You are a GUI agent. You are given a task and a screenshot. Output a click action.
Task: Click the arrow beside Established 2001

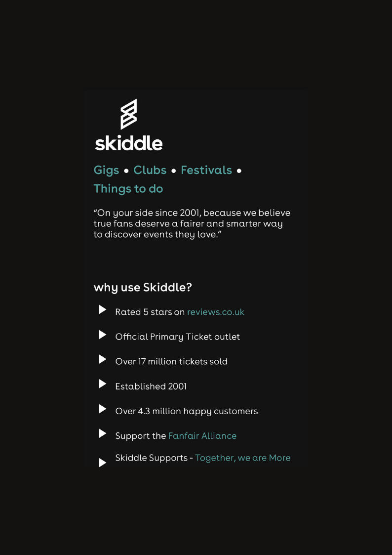(x=102, y=384)
